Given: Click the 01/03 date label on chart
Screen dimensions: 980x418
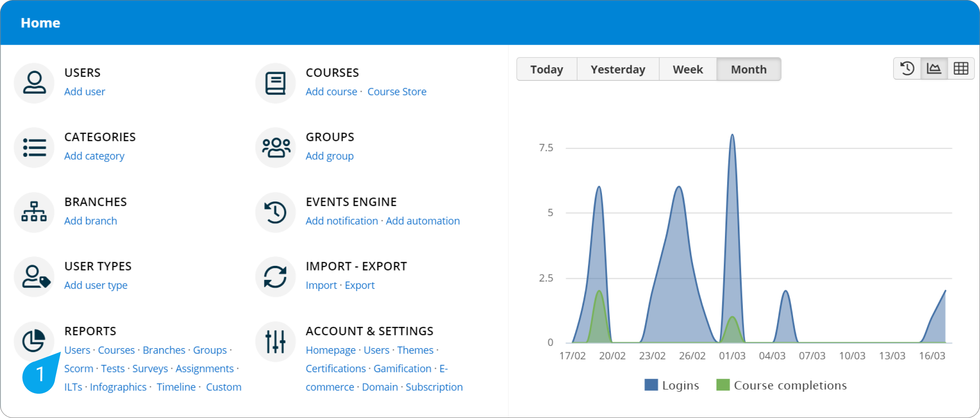Looking at the screenshot, I should (732, 356).
